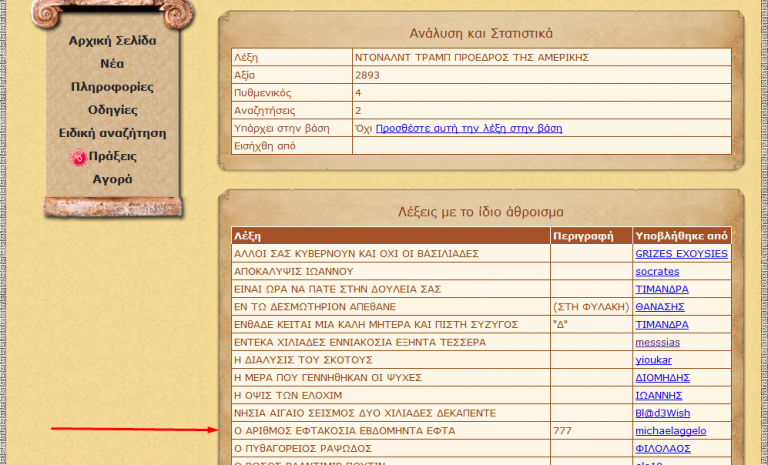Open the Bl@d3Wish profile link
Screen dimensions: 768x465
pyautogui.click(x=663, y=413)
